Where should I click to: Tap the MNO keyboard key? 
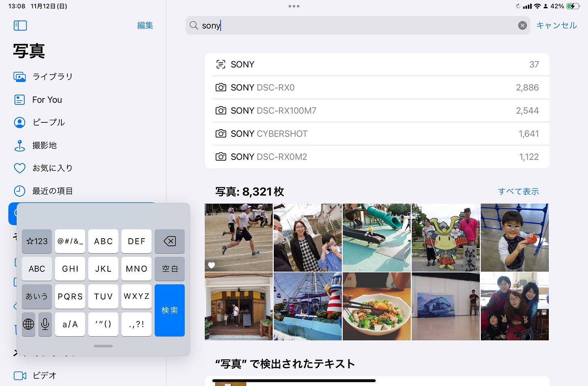tap(136, 269)
